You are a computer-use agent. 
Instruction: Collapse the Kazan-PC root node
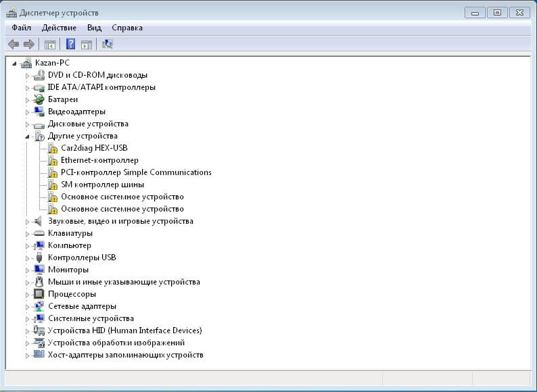coord(16,63)
